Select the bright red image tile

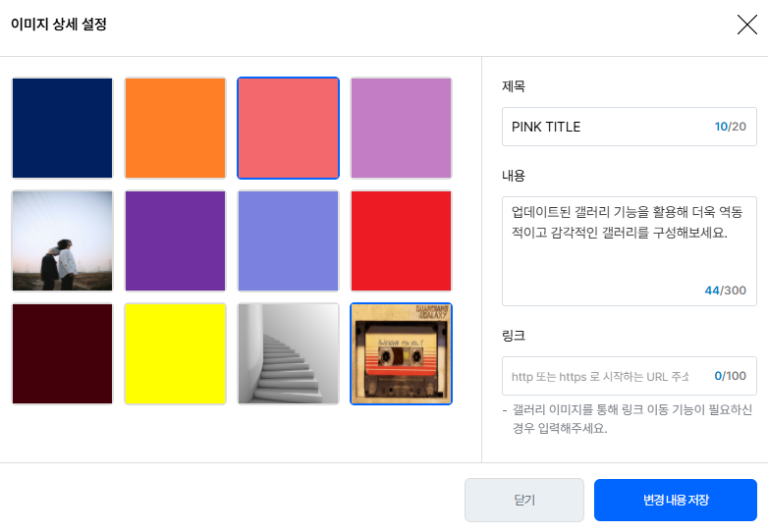point(401,240)
